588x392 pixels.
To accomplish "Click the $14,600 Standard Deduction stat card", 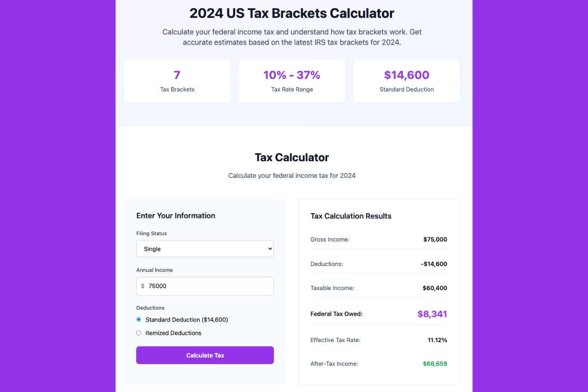I will coord(406,81).
